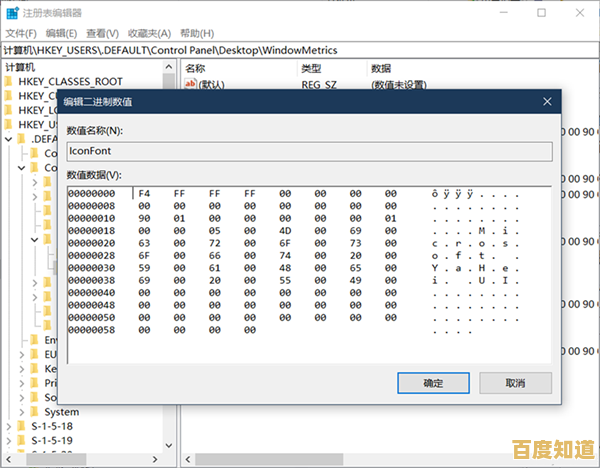Click the IconFont value name field
The image size is (600, 468).
pos(308,151)
